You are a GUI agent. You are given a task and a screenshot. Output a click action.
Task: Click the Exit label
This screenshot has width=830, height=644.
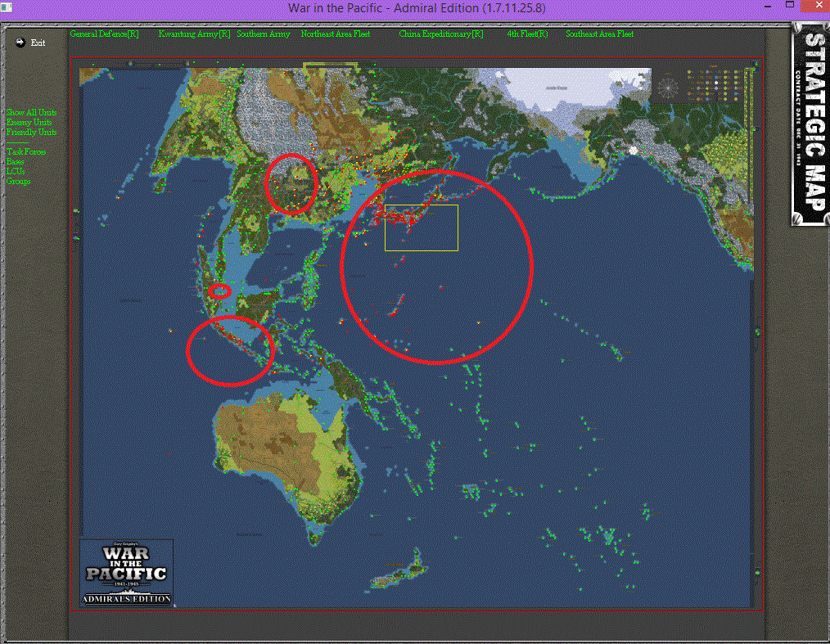click(38, 43)
